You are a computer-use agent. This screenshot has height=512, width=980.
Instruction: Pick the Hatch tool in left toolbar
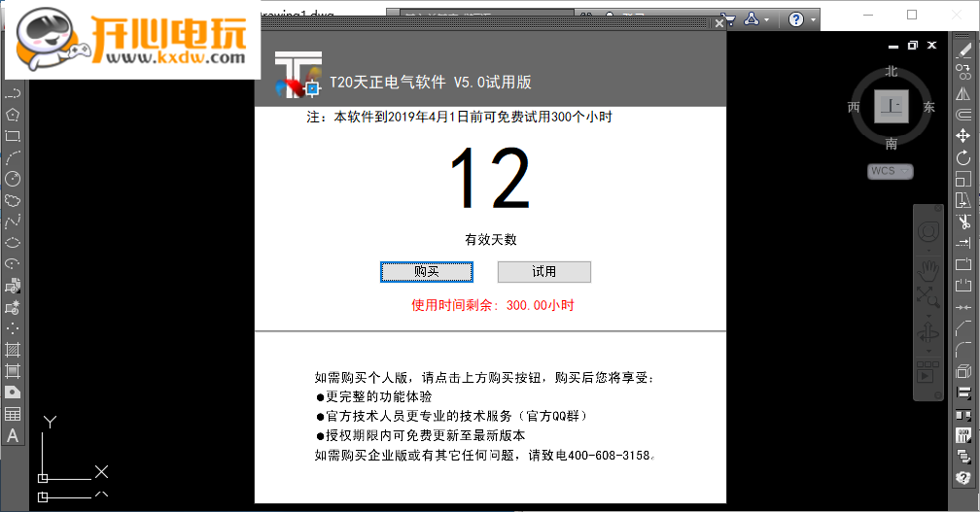pyautogui.click(x=13, y=350)
